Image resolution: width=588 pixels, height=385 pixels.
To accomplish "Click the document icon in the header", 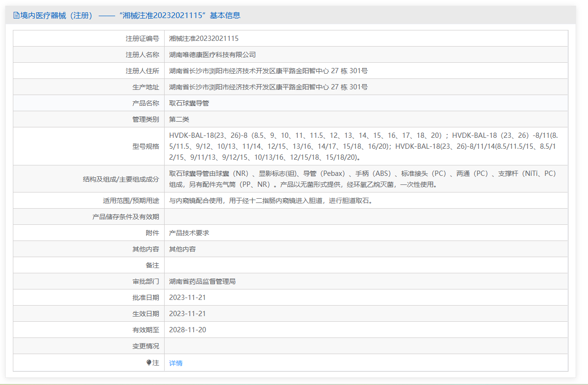I will [x=17, y=15].
